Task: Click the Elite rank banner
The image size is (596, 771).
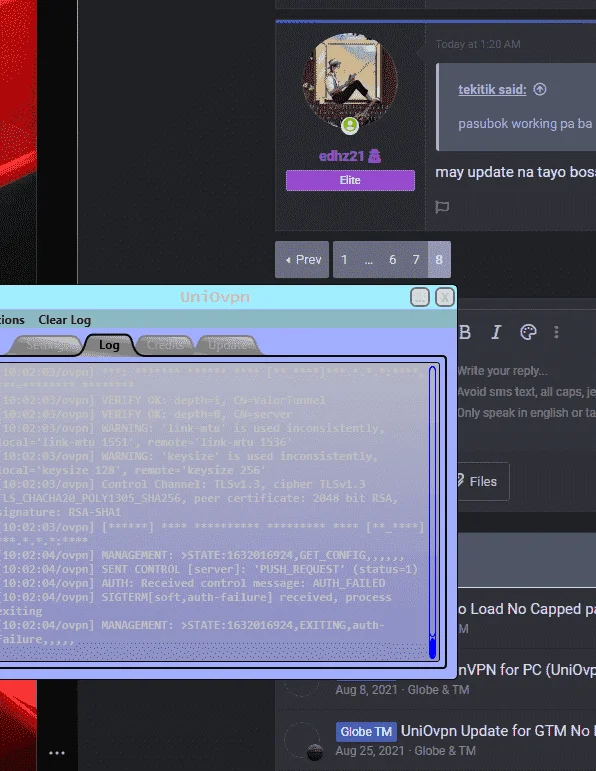Action: [350, 180]
